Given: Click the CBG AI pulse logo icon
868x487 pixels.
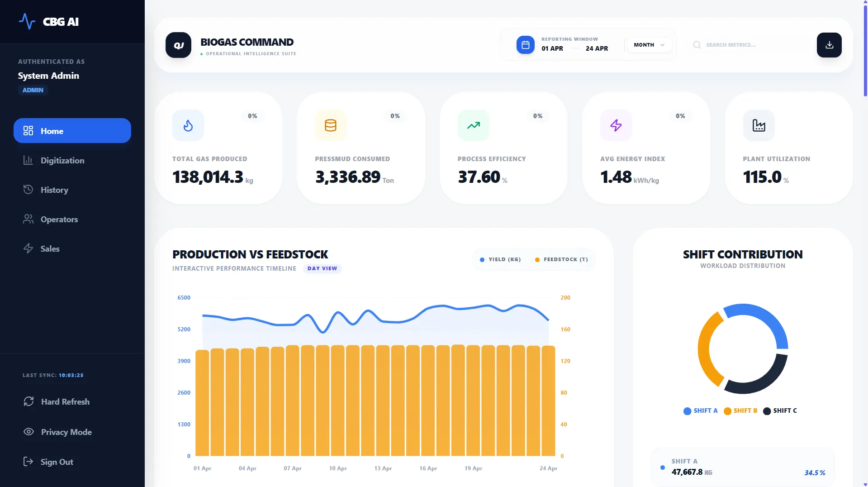Looking at the screenshot, I should pyautogui.click(x=27, y=21).
